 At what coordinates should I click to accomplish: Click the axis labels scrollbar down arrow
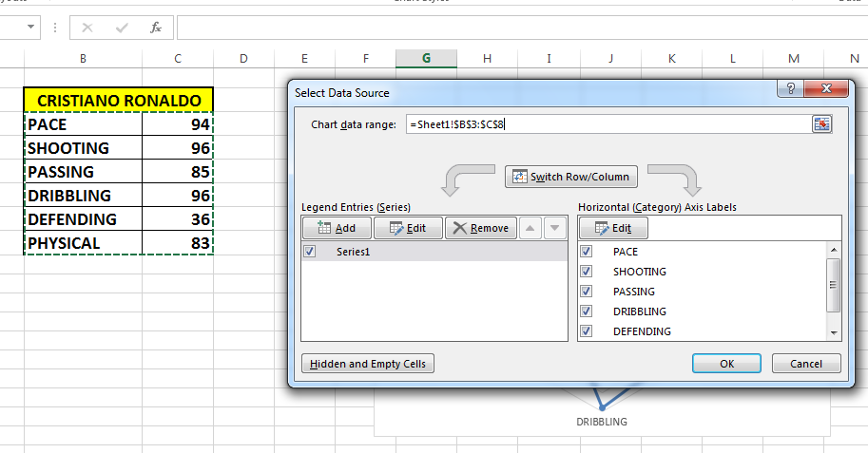pyautogui.click(x=834, y=333)
